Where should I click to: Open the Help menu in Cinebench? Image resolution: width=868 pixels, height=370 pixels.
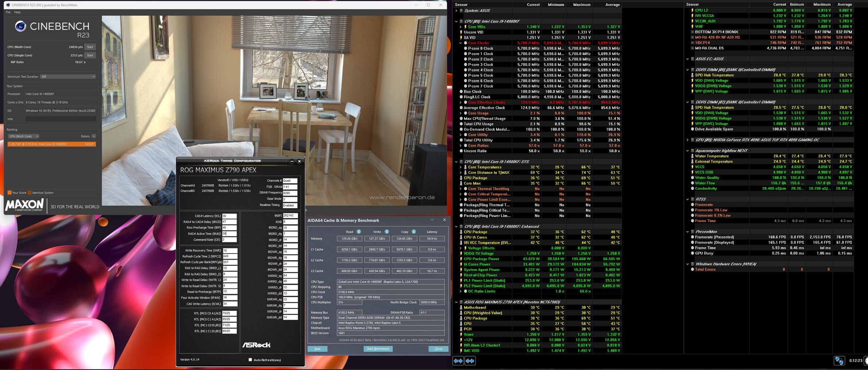pyautogui.click(x=17, y=12)
